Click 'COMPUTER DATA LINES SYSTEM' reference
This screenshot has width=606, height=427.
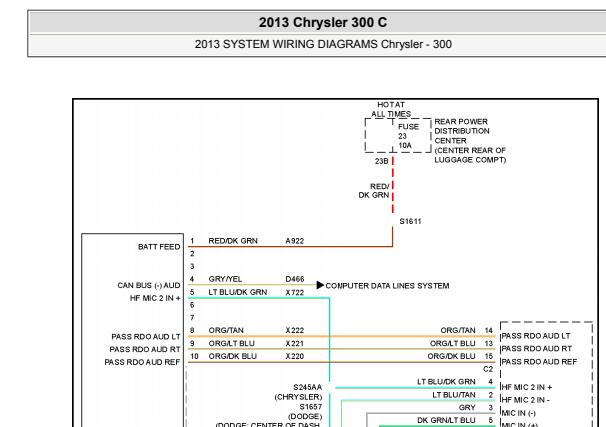[x=387, y=286]
